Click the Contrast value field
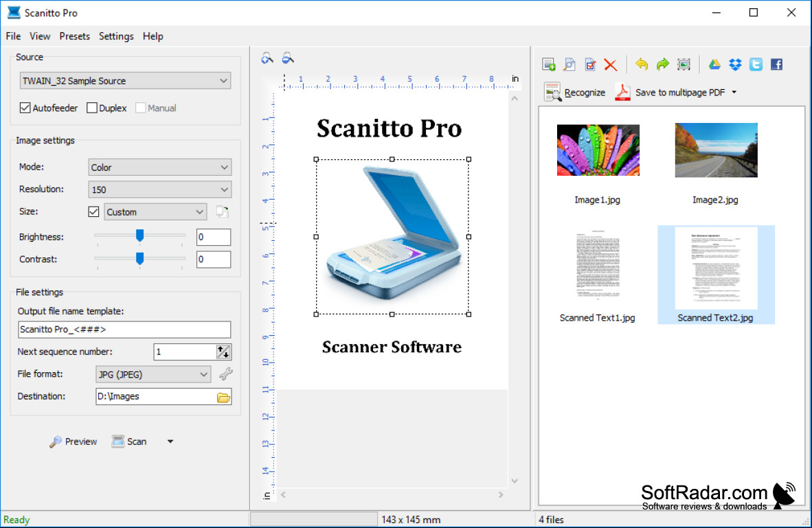Viewport: 812px width, 528px height. tap(214, 260)
